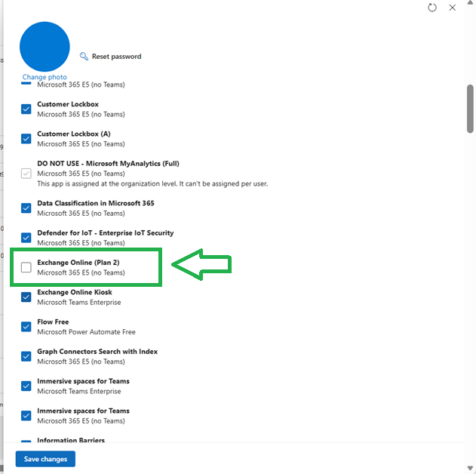Uncheck Data Classification in Microsoft 365
Viewport: 476px width, 474px height.
(x=26, y=208)
